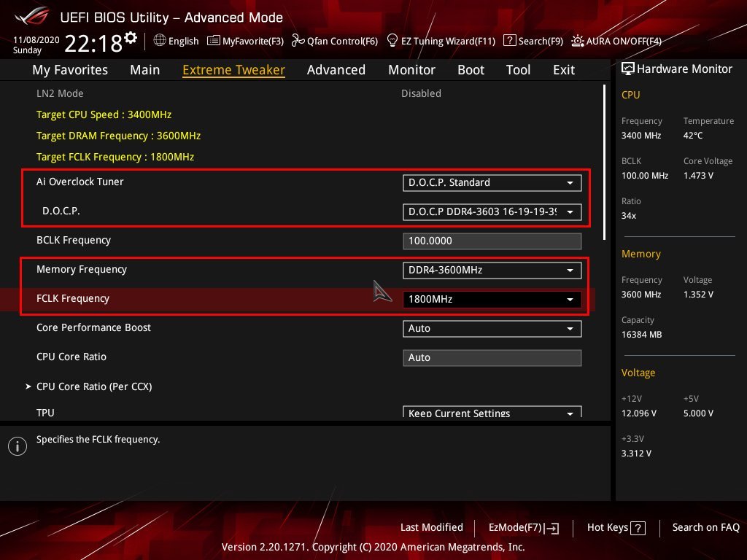This screenshot has width=747, height=560.
Task: Expand CPU Core Ratio (Per CCX)
Action: tap(94, 386)
